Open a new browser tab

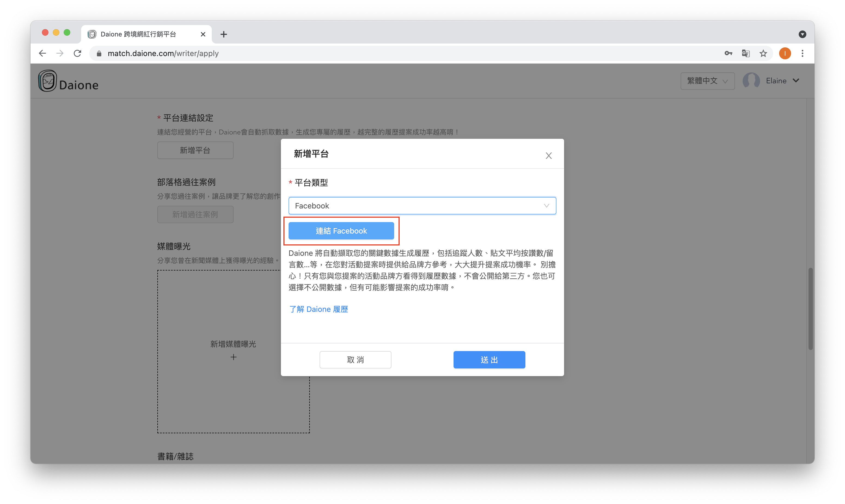(x=224, y=34)
